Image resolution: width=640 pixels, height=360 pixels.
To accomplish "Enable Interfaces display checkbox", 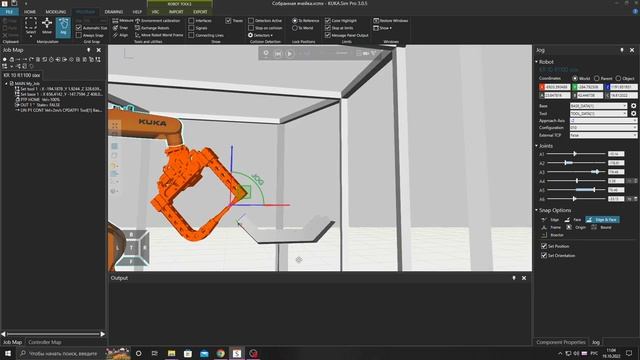I will pos(191,20).
